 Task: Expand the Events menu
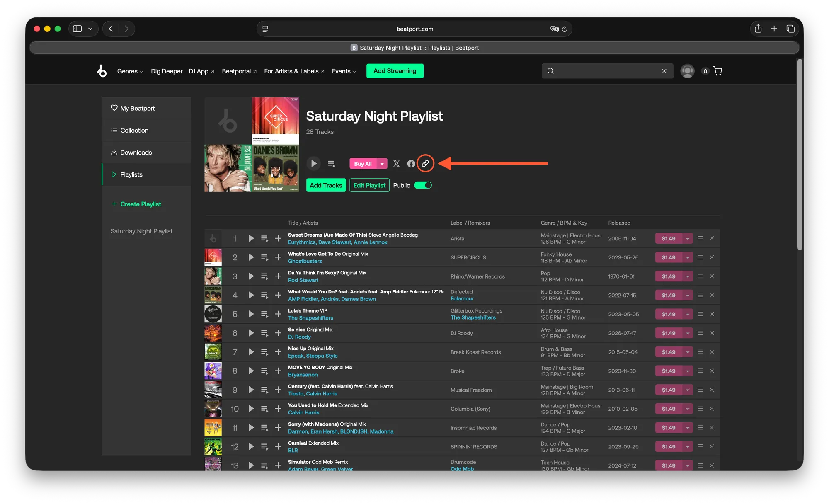pyautogui.click(x=344, y=71)
